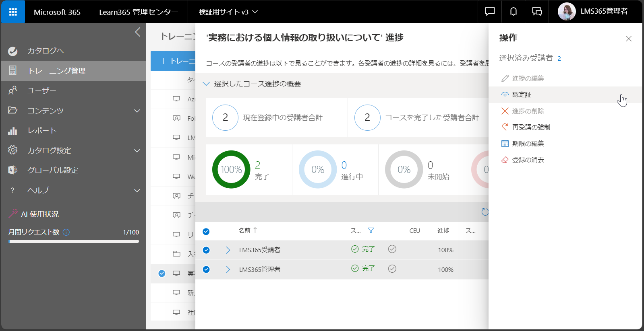Click green 完了 status in LMS365受講者 row

tap(363, 249)
